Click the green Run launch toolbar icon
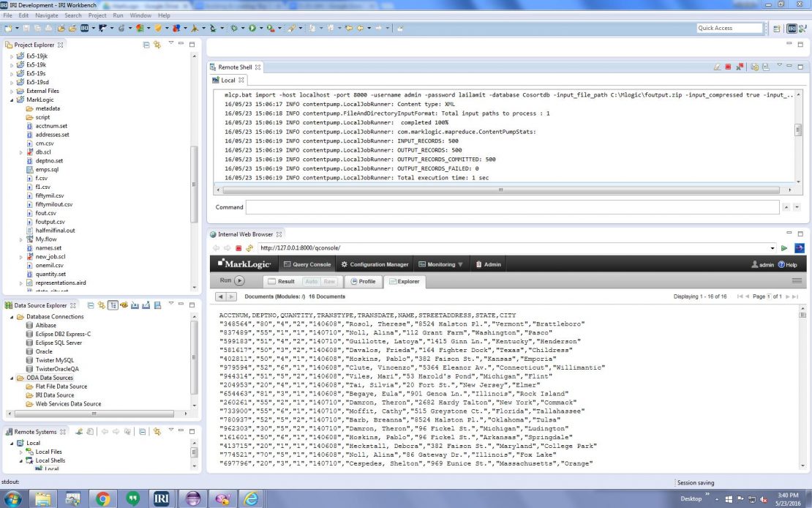Viewport: 812px width, 508px height. pos(252,28)
